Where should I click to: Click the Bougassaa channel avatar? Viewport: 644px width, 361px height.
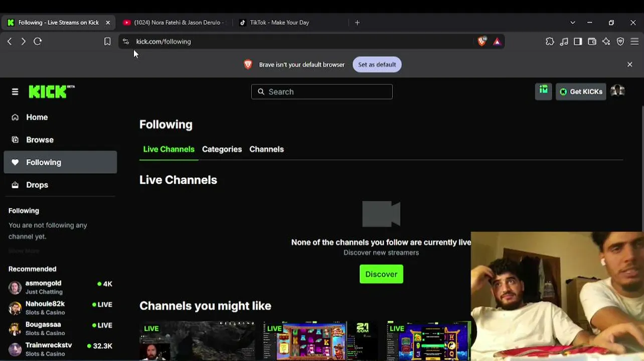click(x=15, y=328)
